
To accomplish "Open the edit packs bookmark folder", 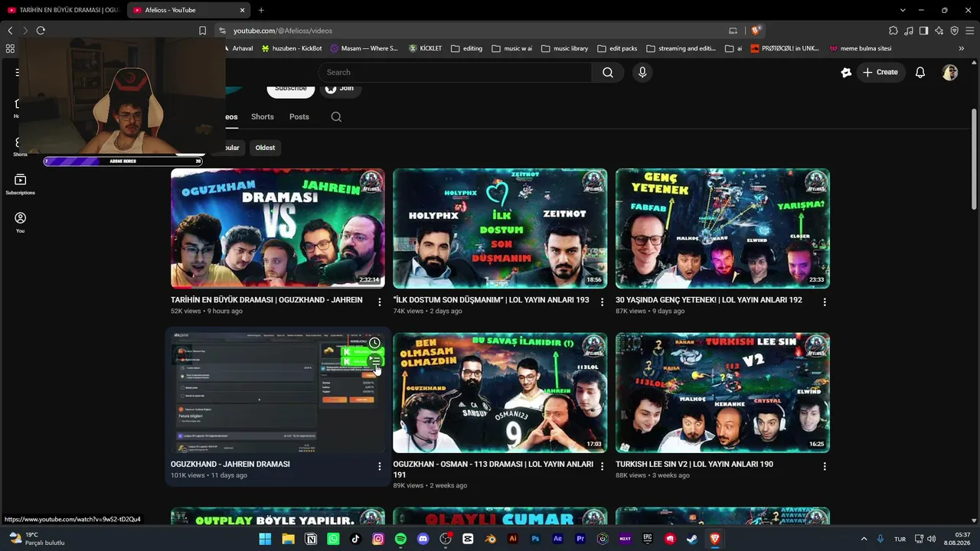I will tap(617, 48).
